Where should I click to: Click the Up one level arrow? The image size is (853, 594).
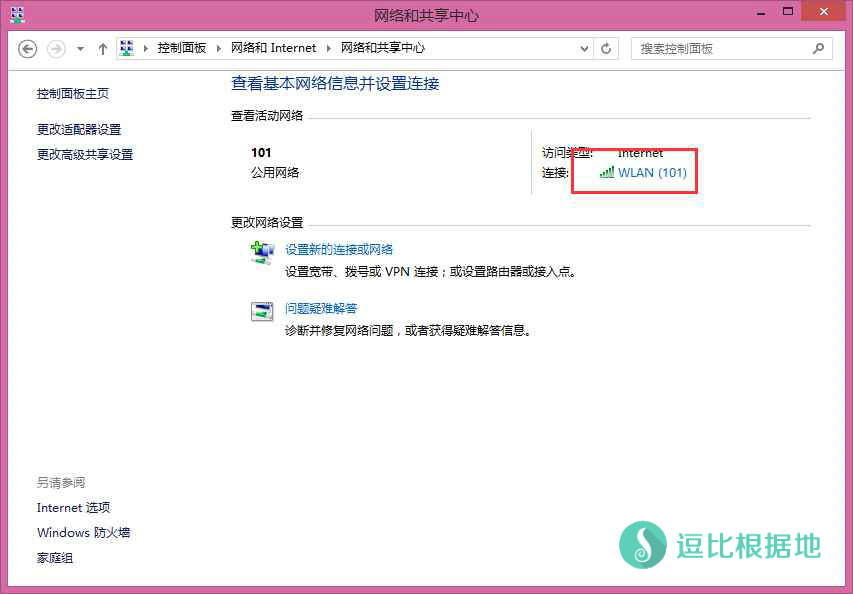103,48
